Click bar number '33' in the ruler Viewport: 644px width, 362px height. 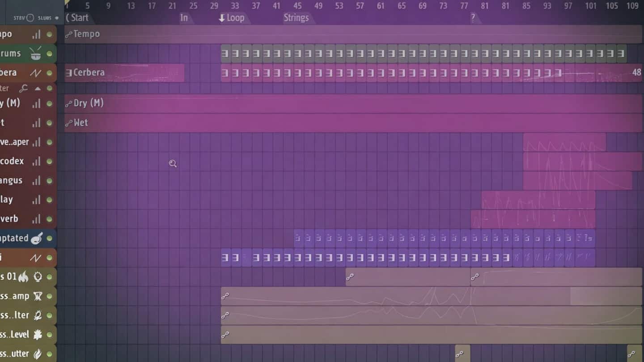click(x=234, y=6)
